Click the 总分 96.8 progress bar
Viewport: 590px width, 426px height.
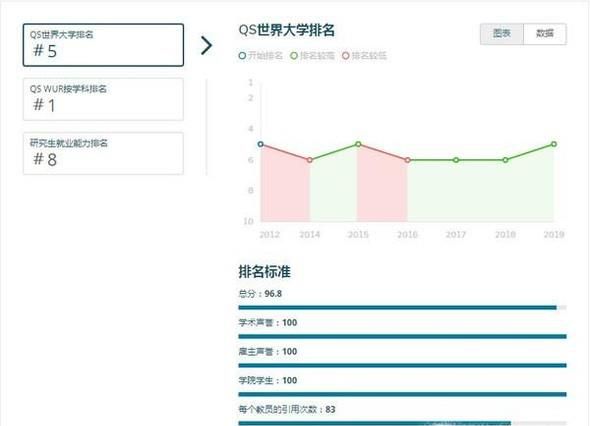(403, 307)
